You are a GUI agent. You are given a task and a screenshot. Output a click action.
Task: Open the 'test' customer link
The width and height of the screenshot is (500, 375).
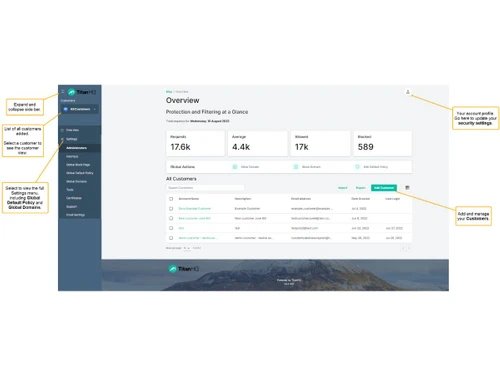coord(181,228)
